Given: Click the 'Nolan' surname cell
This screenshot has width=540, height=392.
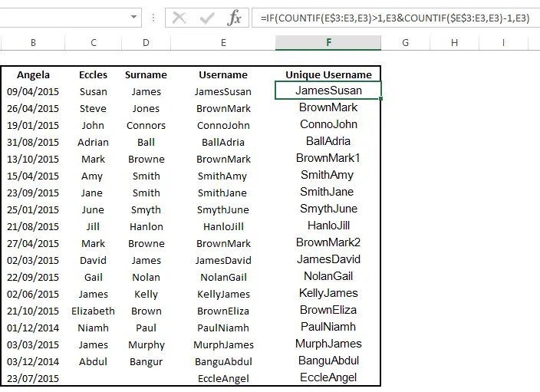Looking at the screenshot, I should pos(146,277).
